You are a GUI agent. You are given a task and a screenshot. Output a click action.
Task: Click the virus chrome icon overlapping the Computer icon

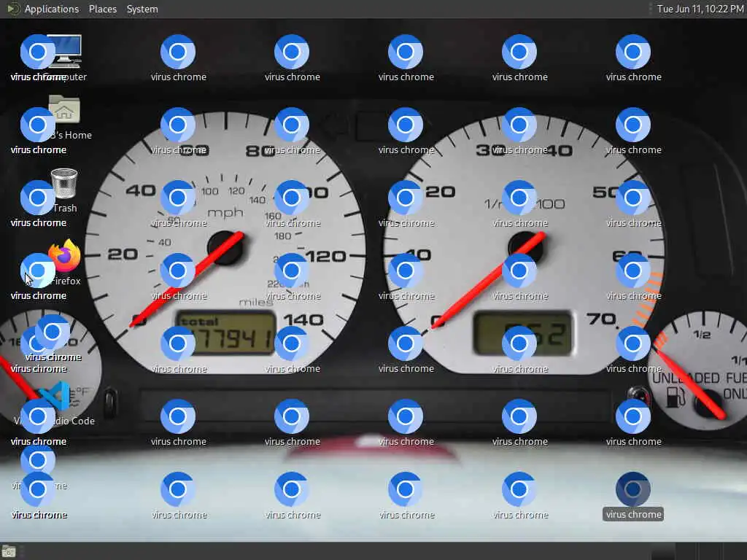pyautogui.click(x=38, y=52)
